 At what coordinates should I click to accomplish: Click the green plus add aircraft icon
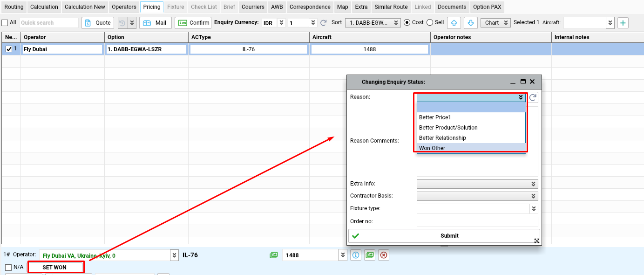click(623, 23)
